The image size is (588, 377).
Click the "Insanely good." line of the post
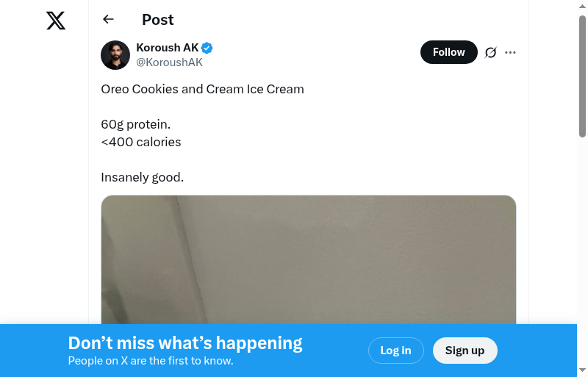pyautogui.click(x=142, y=177)
